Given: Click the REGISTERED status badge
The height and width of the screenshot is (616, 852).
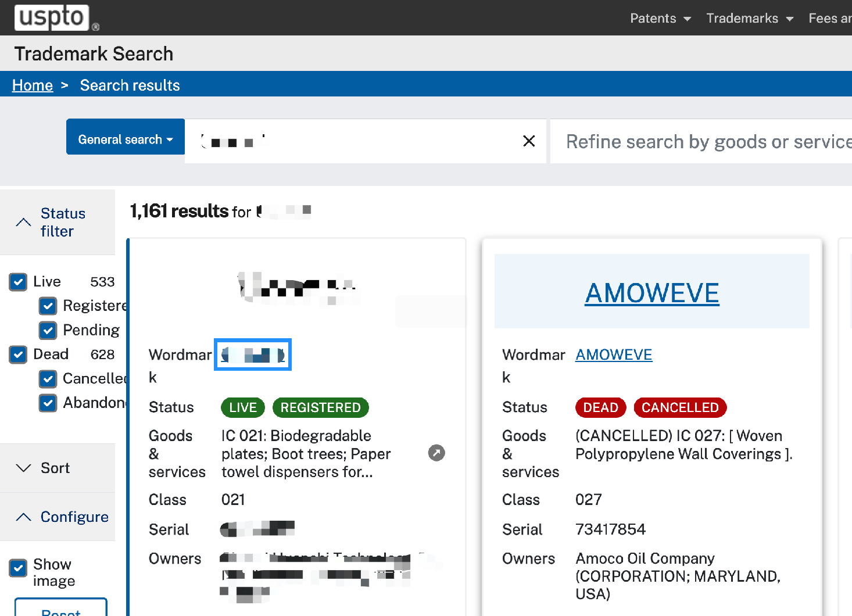Looking at the screenshot, I should (321, 407).
